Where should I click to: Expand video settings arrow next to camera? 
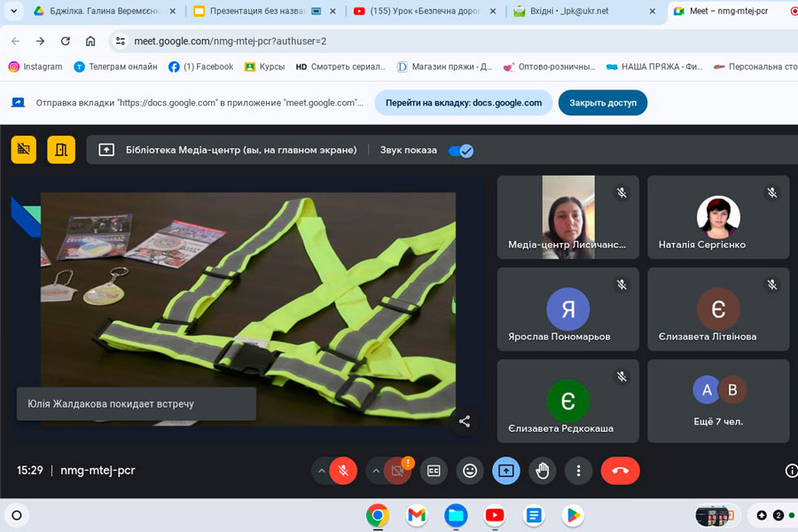[x=376, y=471]
